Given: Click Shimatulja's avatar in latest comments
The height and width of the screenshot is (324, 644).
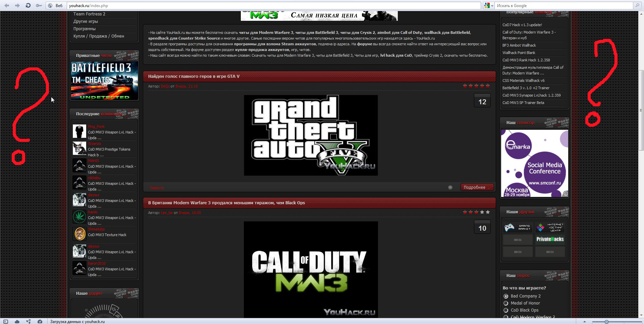Looking at the screenshot, I should click(x=79, y=234).
